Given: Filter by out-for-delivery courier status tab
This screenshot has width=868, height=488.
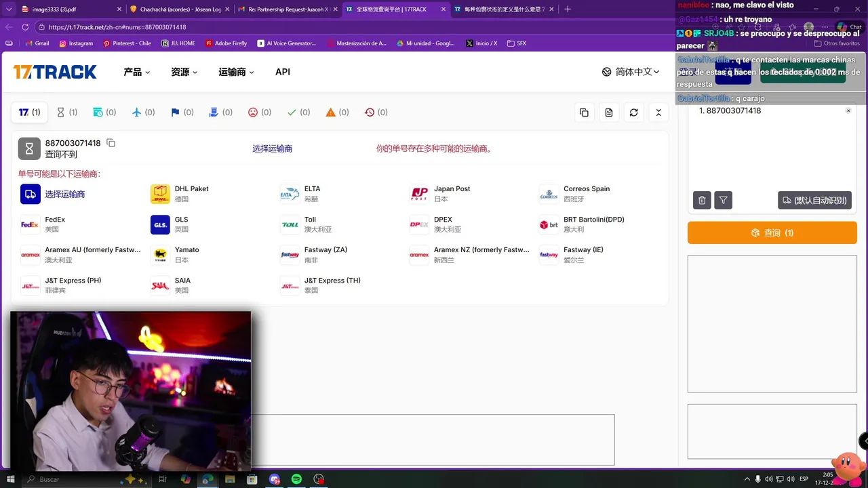Looking at the screenshot, I should tap(221, 113).
